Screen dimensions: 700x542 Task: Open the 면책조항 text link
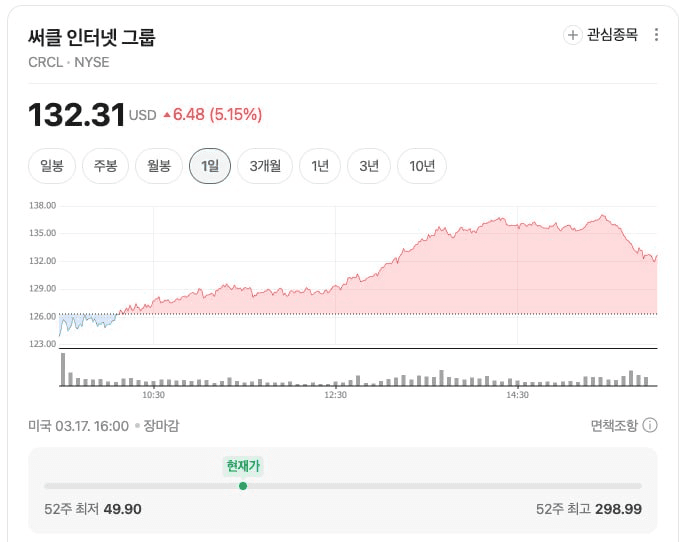(614, 425)
